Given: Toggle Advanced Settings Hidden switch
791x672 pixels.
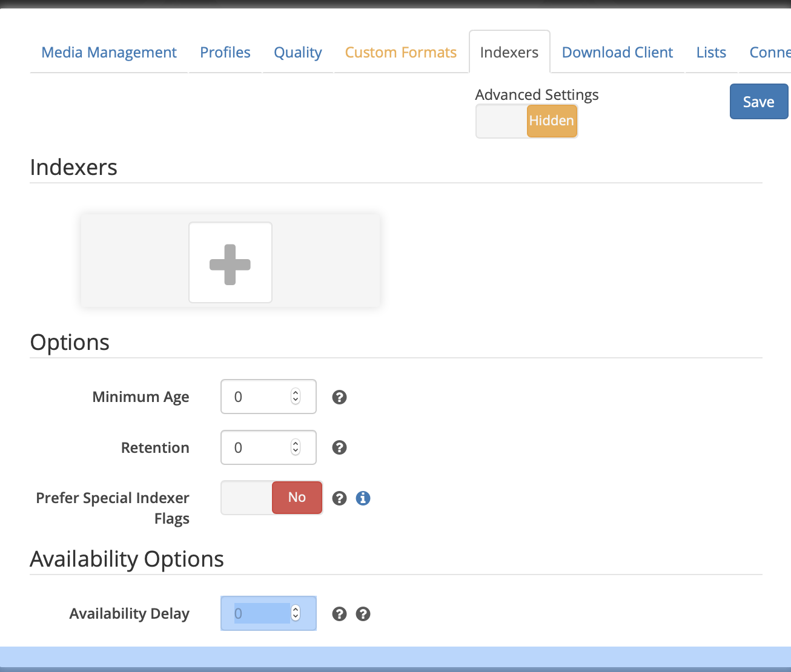Looking at the screenshot, I should 526,121.
